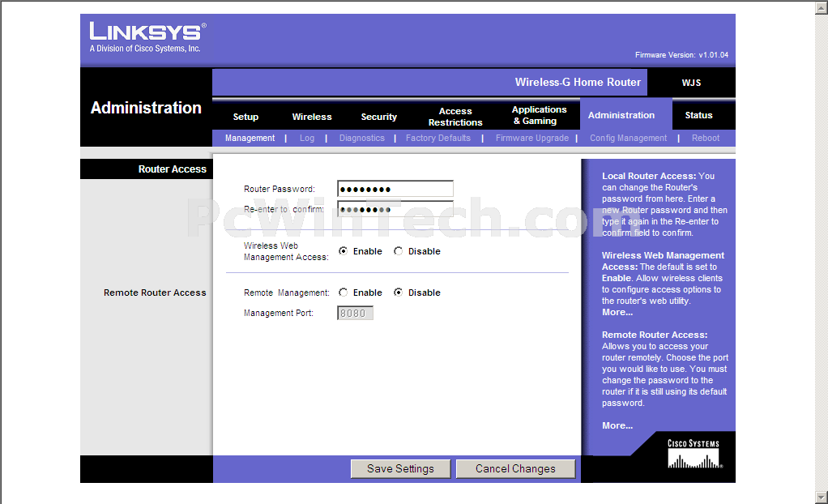Click the Linksys logo

pyautogui.click(x=147, y=37)
